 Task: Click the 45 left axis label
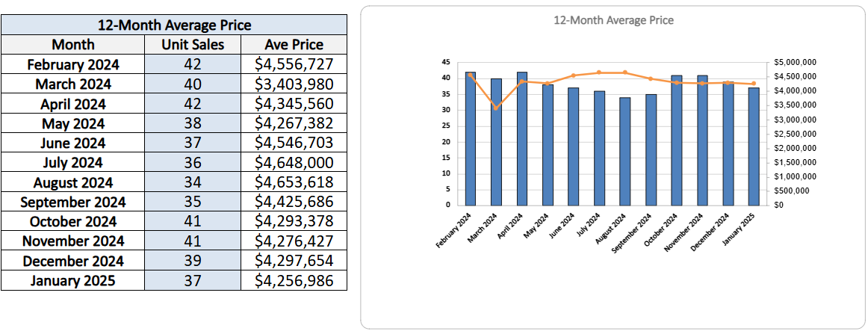(446, 62)
